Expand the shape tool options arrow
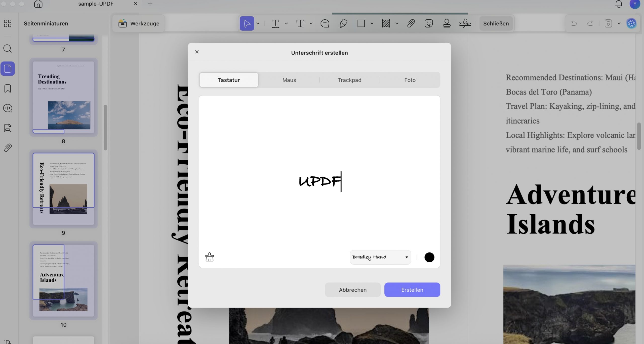Screen dimensions: 644x344 pos(372,23)
